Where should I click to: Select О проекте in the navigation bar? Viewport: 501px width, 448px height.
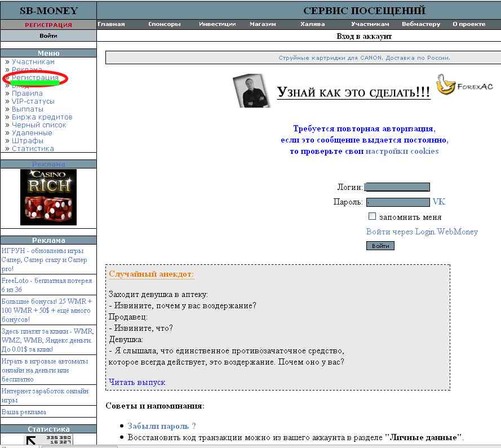[x=469, y=24]
